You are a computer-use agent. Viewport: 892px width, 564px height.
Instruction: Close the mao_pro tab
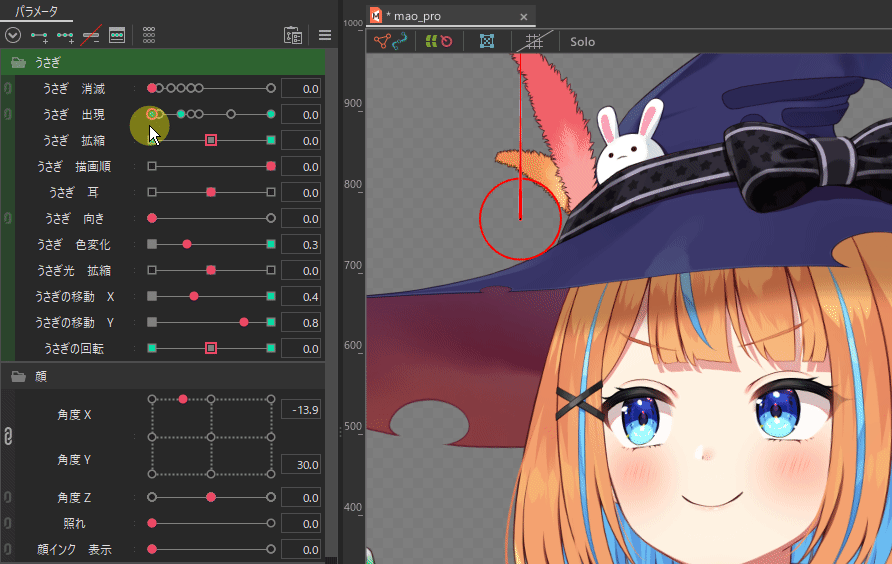[x=523, y=17]
